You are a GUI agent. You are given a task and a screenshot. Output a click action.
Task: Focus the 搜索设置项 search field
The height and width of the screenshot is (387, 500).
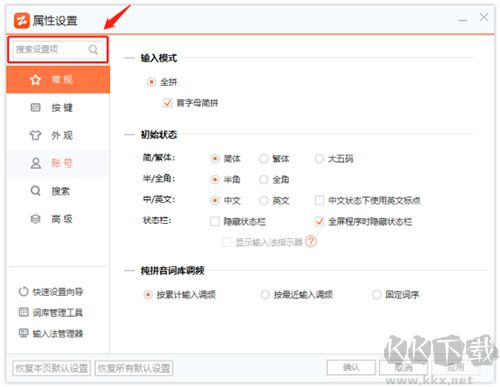click(58, 50)
